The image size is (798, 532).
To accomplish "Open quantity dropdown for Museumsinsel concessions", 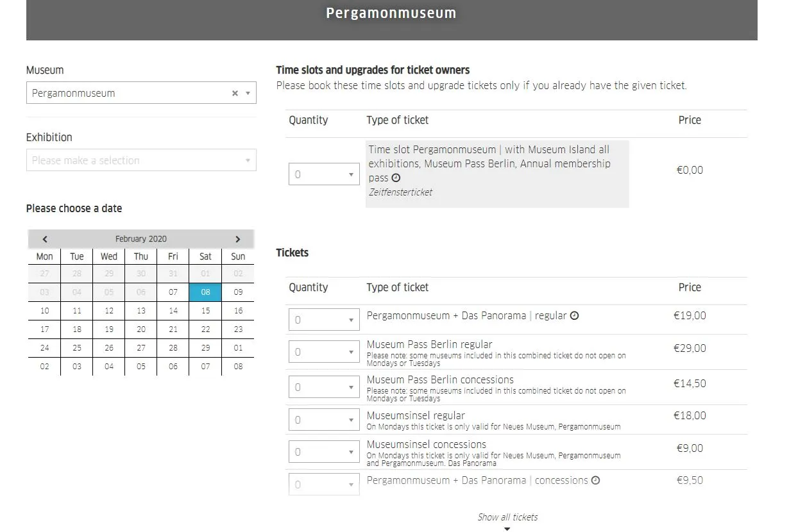I will click(x=324, y=452).
